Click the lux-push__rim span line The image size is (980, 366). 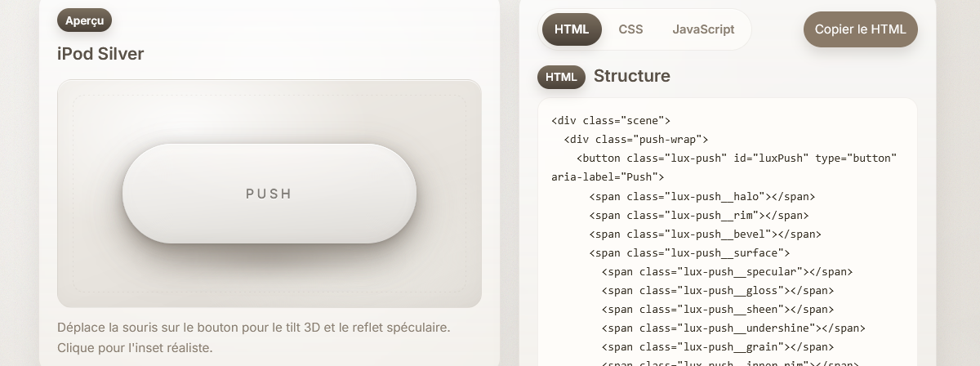click(x=699, y=215)
